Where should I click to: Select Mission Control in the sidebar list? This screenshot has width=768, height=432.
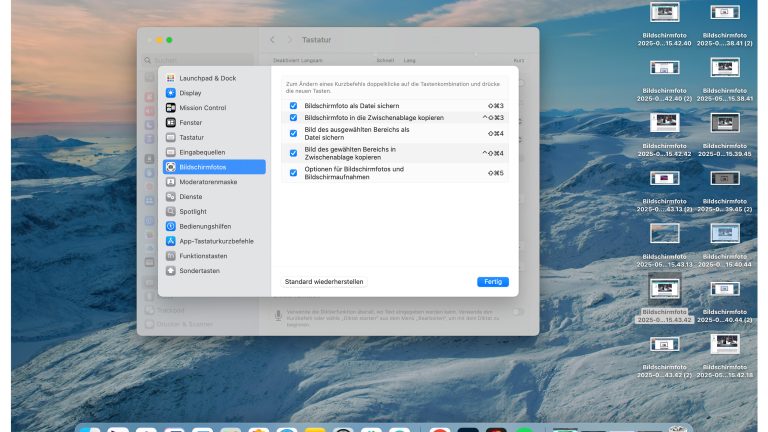pos(202,108)
